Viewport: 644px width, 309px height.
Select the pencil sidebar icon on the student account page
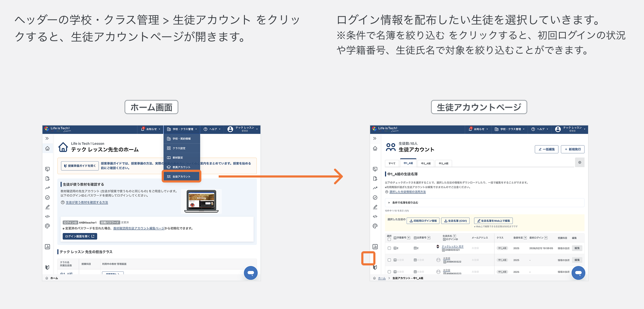tap(375, 207)
